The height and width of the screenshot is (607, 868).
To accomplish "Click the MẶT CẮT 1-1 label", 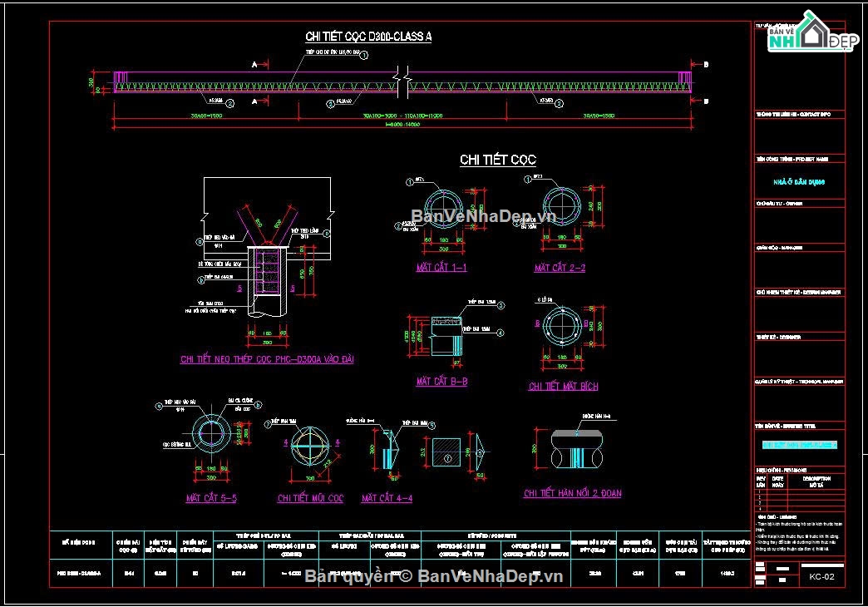I will 441,268.
